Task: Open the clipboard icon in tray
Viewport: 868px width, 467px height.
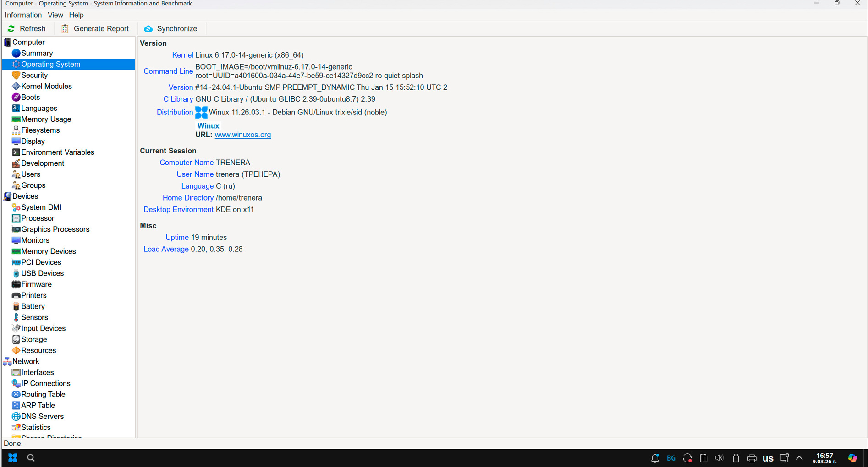Action: click(x=703, y=458)
